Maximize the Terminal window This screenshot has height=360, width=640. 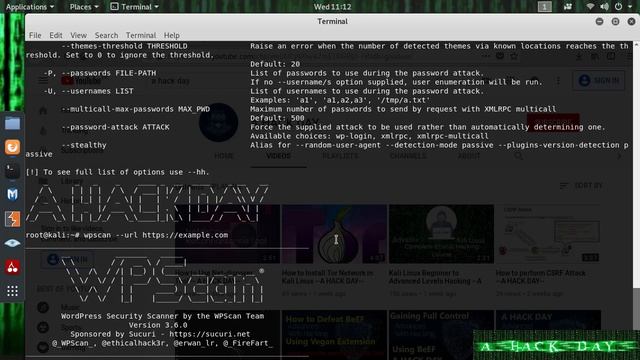pos(615,22)
